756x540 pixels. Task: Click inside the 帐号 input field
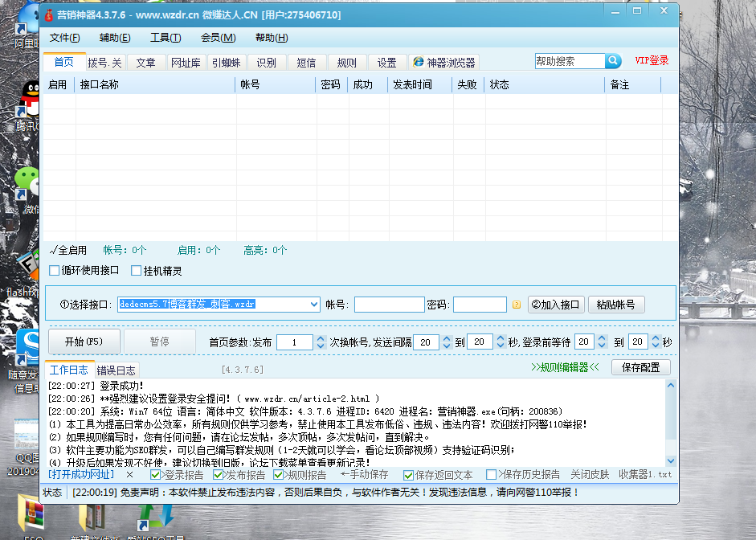pyautogui.click(x=389, y=304)
